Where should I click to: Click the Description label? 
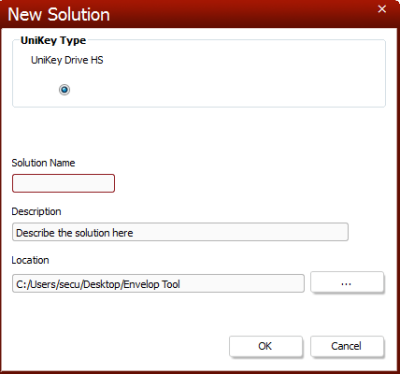36,212
